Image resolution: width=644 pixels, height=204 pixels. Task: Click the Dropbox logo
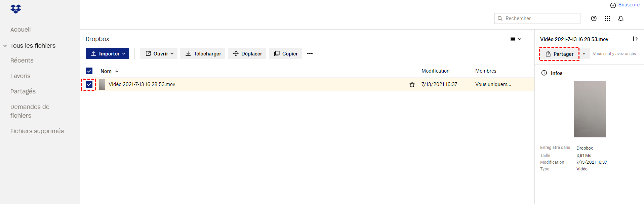[16, 9]
